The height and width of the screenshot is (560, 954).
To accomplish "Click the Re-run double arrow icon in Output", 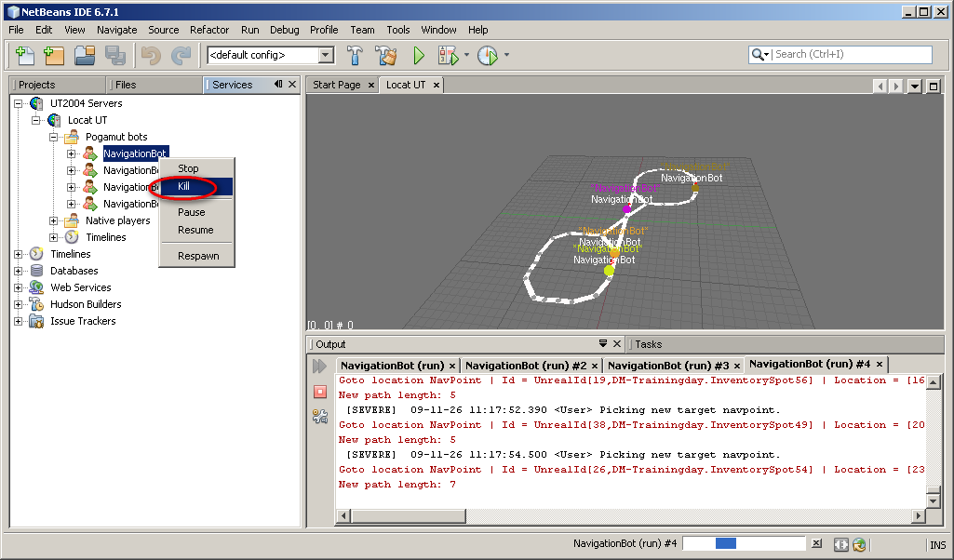I will coord(320,366).
